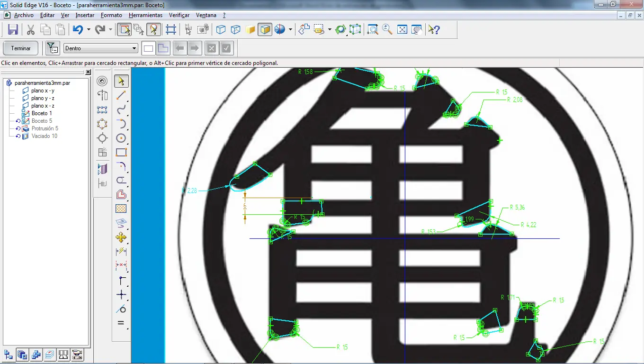Redo the last undone action
This screenshot has width=644, height=364.
[100, 30]
